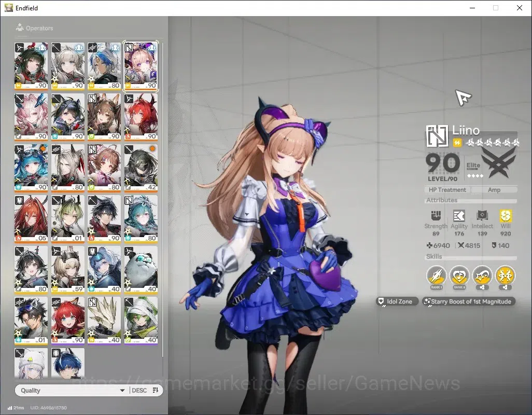Image resolution: width=532 pixels, height=415 pixels.
Task: Select the green-haired level 01 operator card
Action: [x=67, y=219]
